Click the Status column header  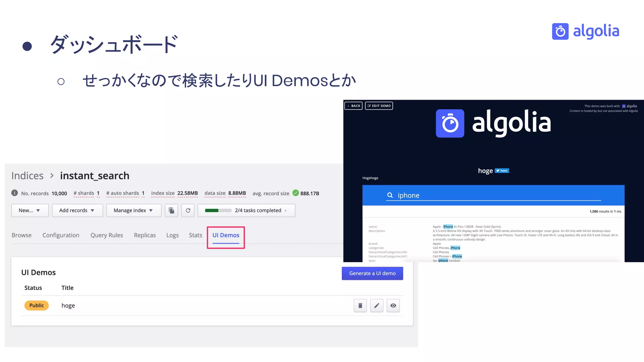tap(33, 288)
